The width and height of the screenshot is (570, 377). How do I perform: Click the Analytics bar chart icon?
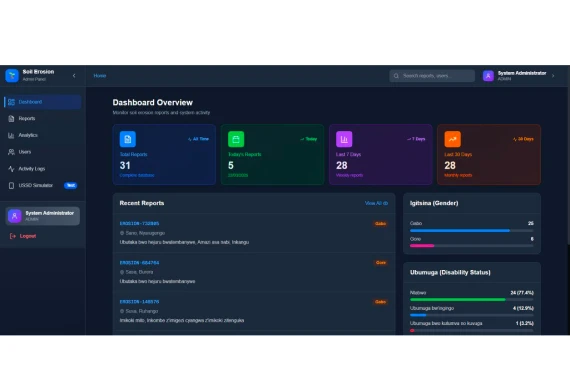tap(11, 135)
